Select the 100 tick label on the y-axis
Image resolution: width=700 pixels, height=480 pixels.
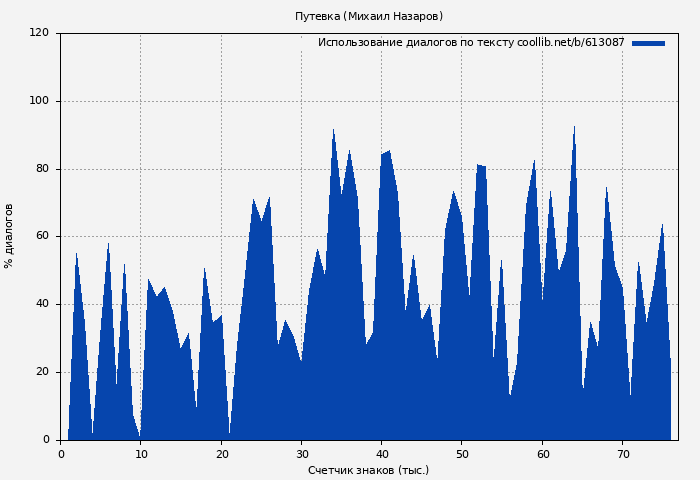click(x=39, y=101)
